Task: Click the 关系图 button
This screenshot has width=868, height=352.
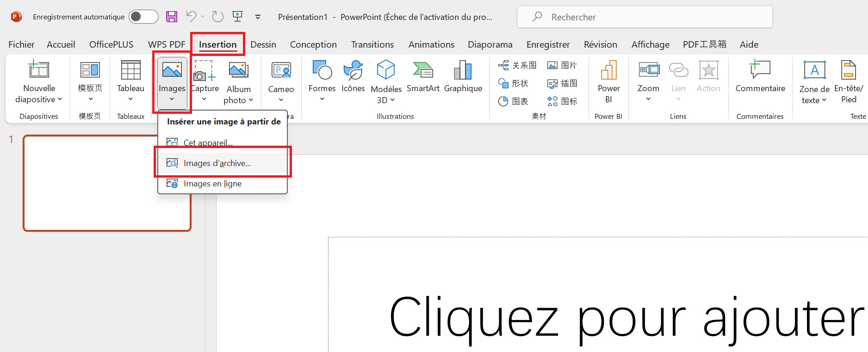Action: coord(517,65)
